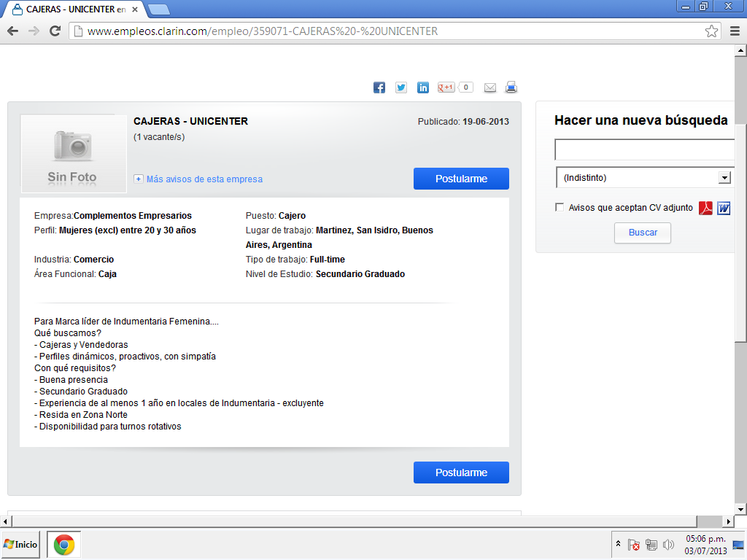Click the Sin Foto company image placeholder
Screen dimensions: 747x560
pyautogui.click(x=74, y=154)
